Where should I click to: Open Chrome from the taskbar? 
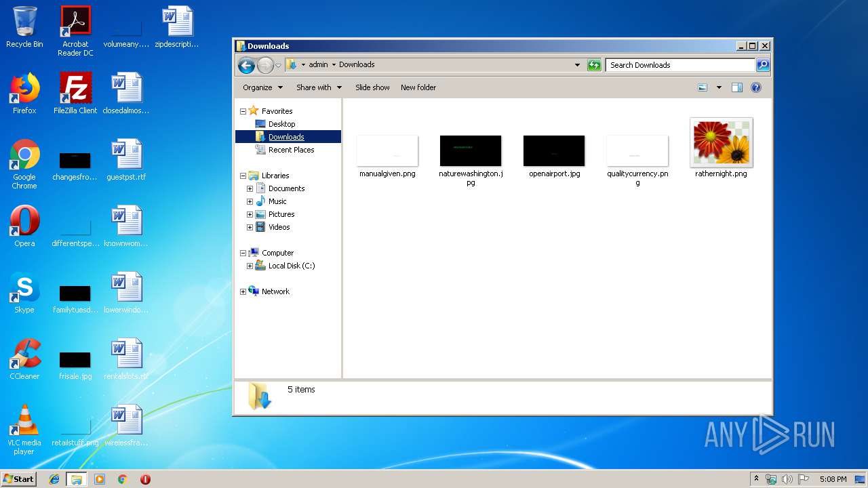122,479
